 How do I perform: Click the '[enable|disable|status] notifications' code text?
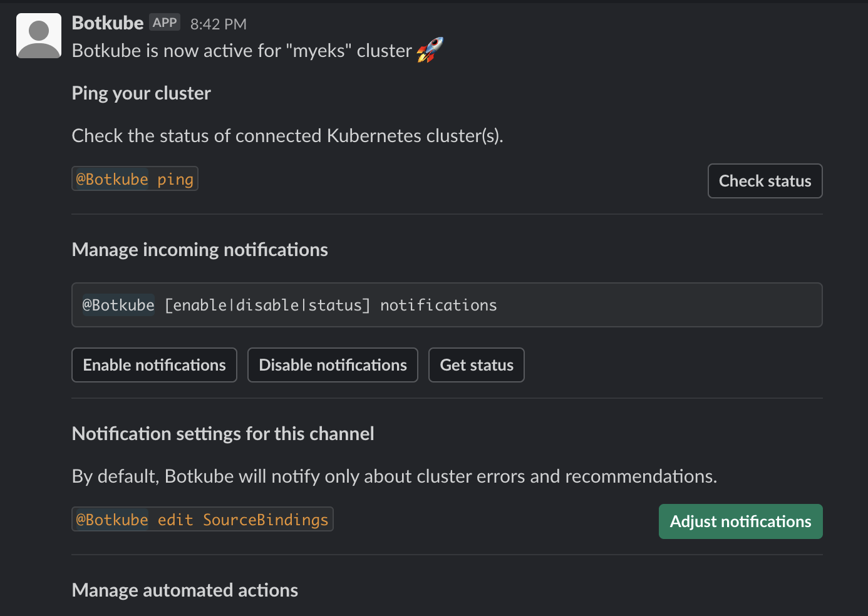point(331,305)
